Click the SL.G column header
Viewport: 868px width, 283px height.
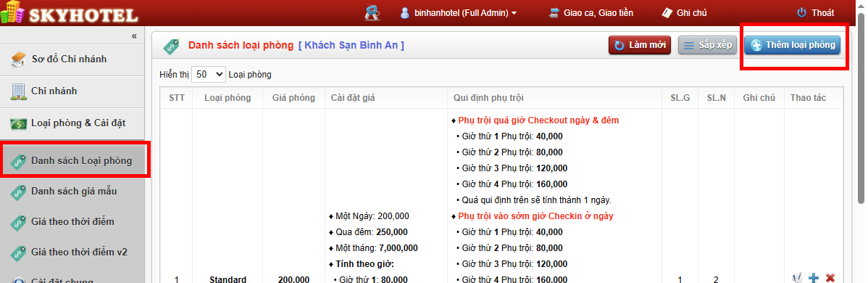pos(679,98)
